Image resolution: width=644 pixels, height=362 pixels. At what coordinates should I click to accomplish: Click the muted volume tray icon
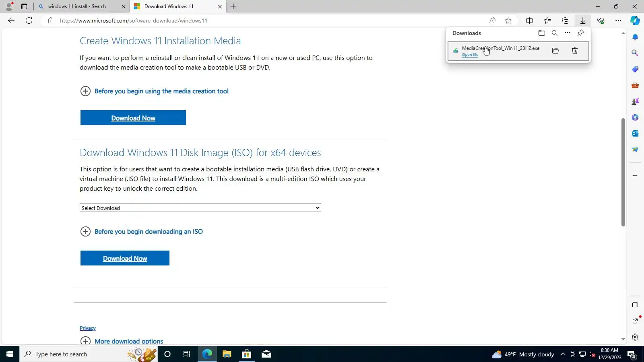592,354
